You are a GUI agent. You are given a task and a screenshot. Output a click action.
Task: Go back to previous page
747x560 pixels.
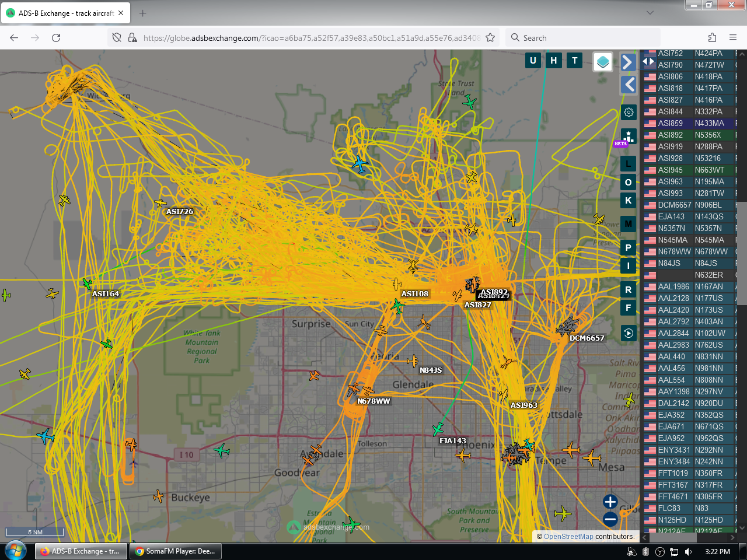pos(14,37)
